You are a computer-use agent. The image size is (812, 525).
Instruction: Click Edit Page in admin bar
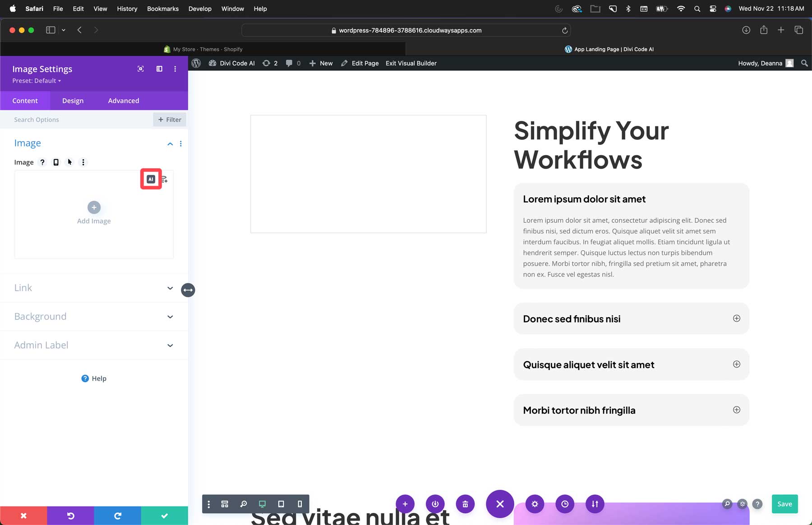pyautogui.click(x=360, y=63)
